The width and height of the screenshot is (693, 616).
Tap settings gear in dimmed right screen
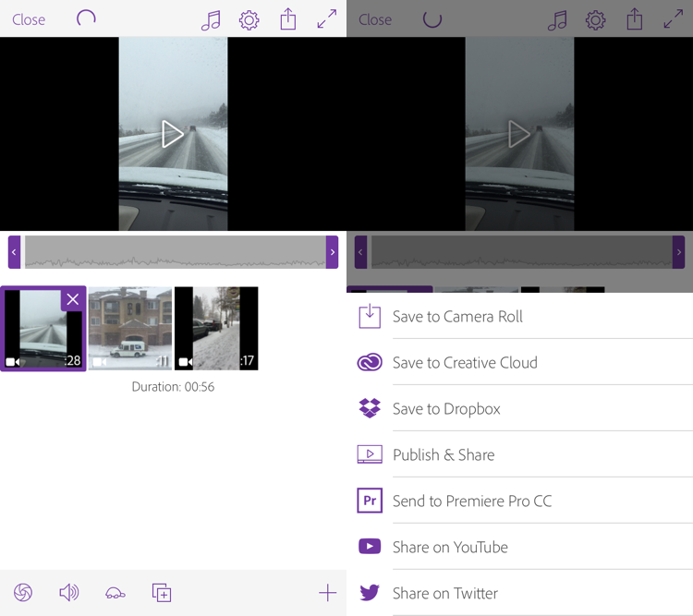pyautogui.click(x=595, y=20)
